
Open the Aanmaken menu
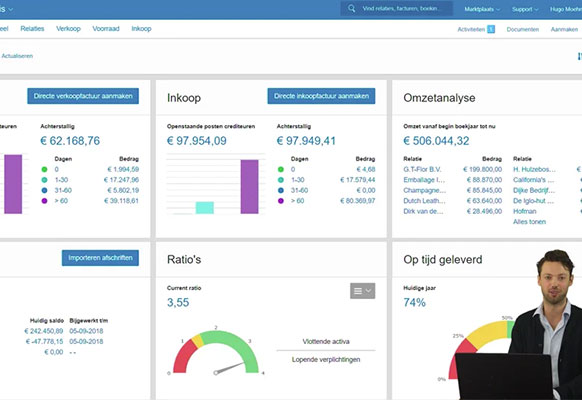564,29
